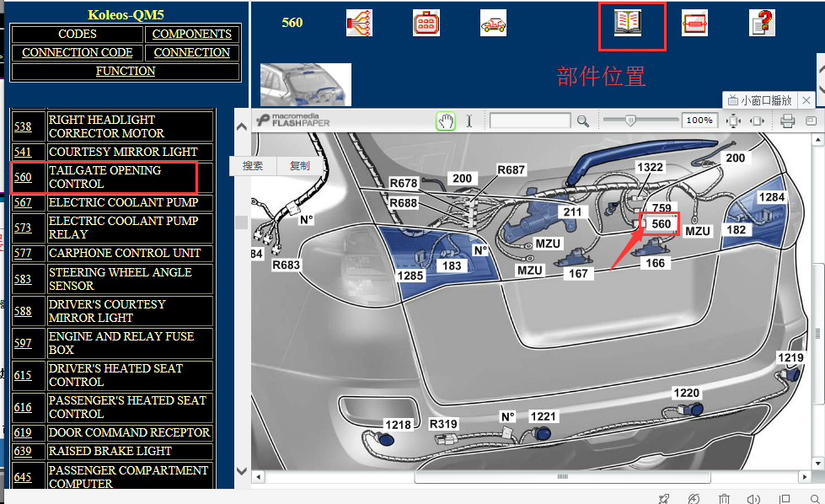
Task: Click the Macromedia FlashPaper logo
Action: tap(293, 120)
